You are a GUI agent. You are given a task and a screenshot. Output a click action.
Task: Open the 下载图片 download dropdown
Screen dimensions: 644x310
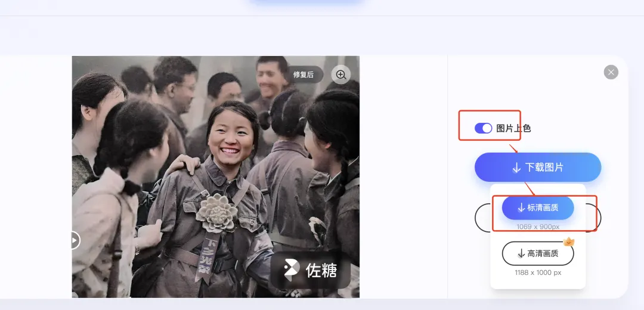coord(538,167)
